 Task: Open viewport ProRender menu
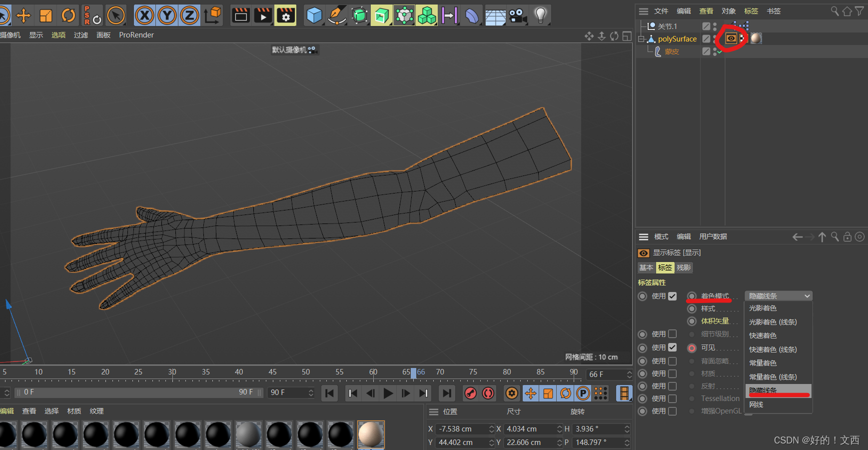click(136, 35)
